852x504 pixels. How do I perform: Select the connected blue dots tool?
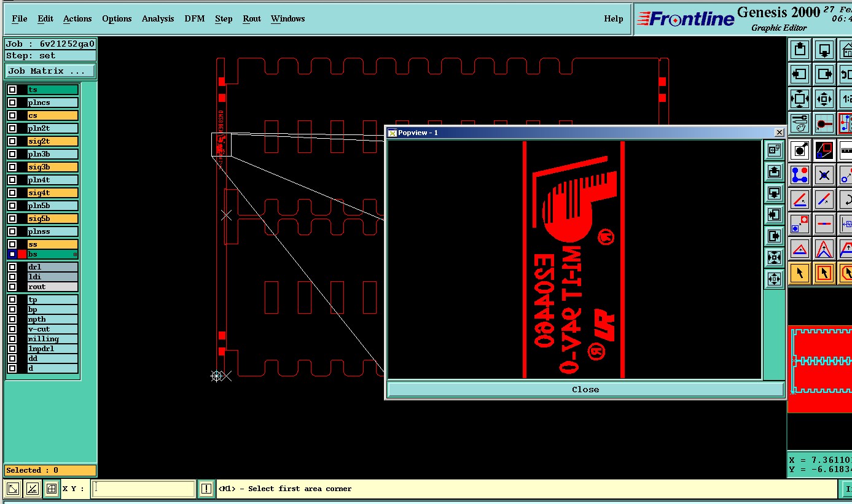(799, 175)
